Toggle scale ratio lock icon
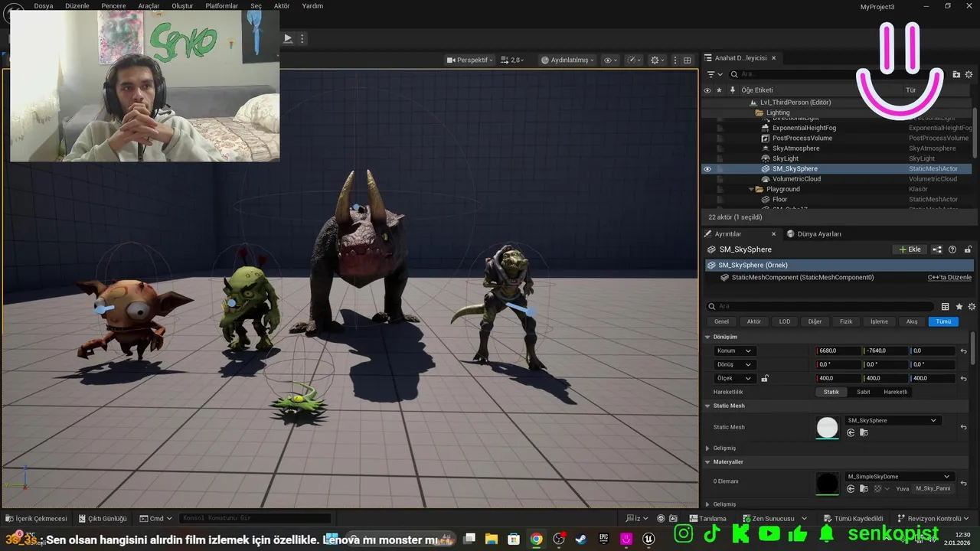The image size is (980, 551). tap(764, 378)
